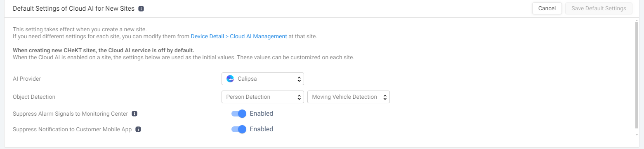Open info icon for Suppress Notification to Mobile App
This screenshot has width=644, height=149.
pyautogui.click(x=138, y=129)
